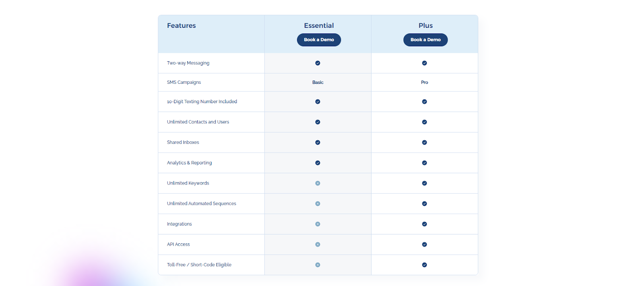The height and width of the screenshot is (286, 644).
Task: Click the Toll-Free / Short-Code Eligible label
Action: (199, 265)
